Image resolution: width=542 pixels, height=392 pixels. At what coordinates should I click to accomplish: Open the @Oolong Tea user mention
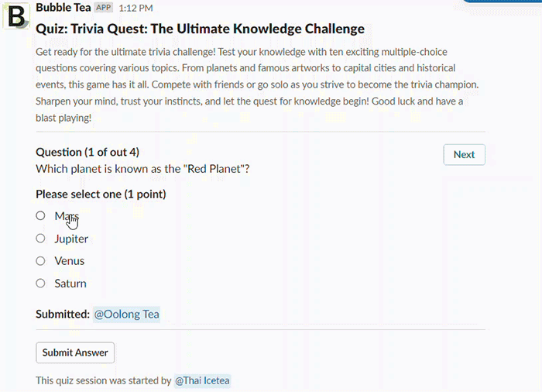point(126,315)
